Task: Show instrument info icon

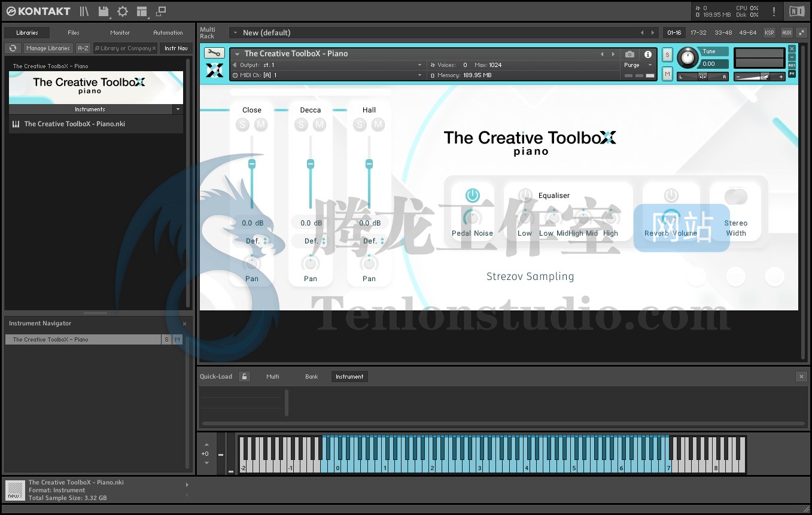Action: pyautogui.click(x=647, y=54)
